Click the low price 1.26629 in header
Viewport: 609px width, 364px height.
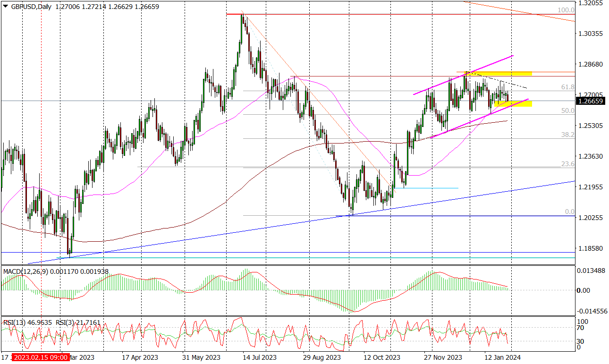(121, 7)
